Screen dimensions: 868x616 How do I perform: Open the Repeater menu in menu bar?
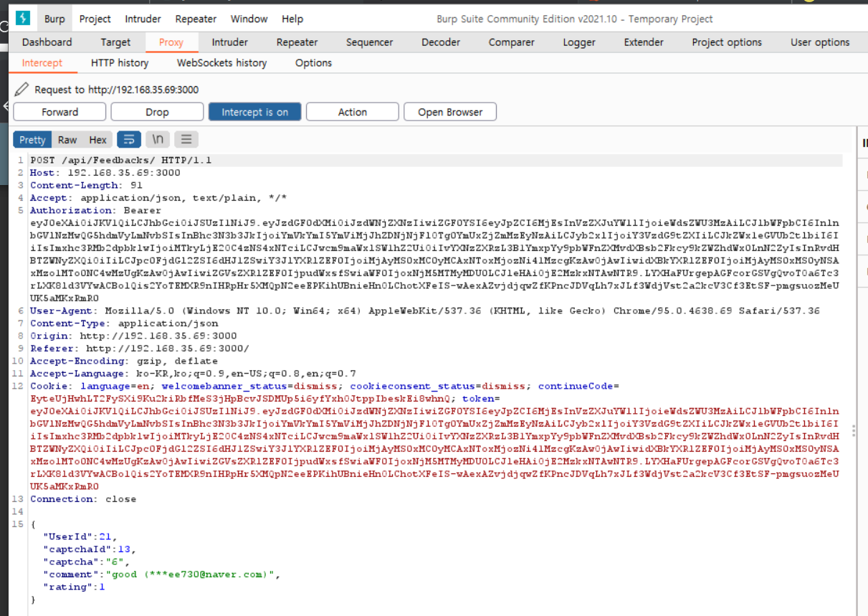[196, 19]
